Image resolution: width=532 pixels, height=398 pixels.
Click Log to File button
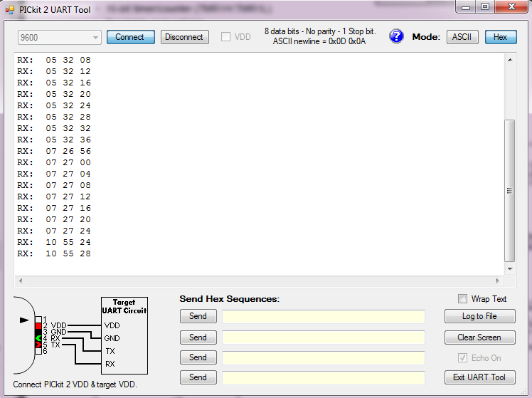[479, 316]
